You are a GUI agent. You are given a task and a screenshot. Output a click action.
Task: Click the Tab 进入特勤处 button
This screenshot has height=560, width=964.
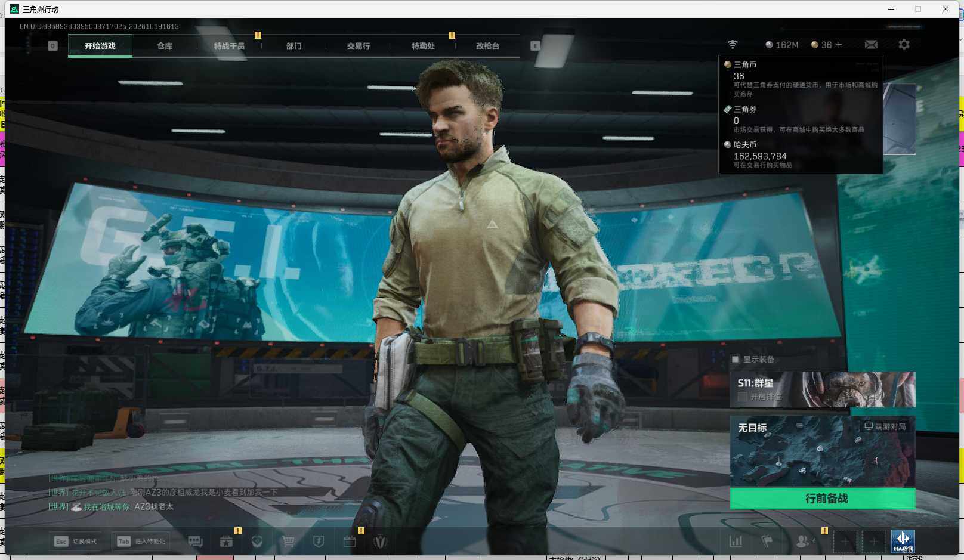tap(142, 542)
